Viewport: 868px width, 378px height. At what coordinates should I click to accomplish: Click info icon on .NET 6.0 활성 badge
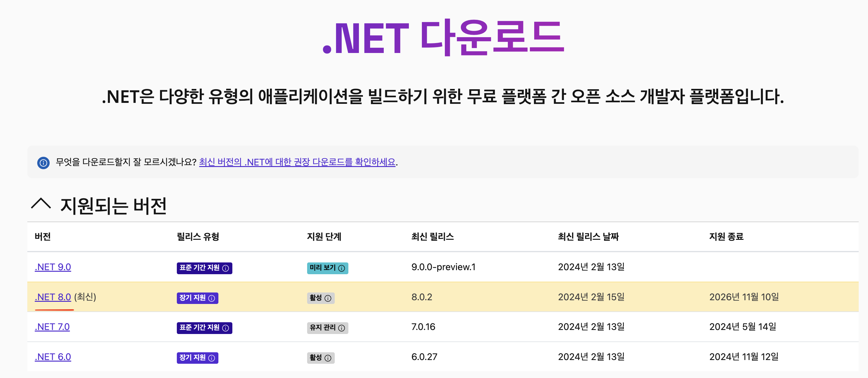click(328, 358)
